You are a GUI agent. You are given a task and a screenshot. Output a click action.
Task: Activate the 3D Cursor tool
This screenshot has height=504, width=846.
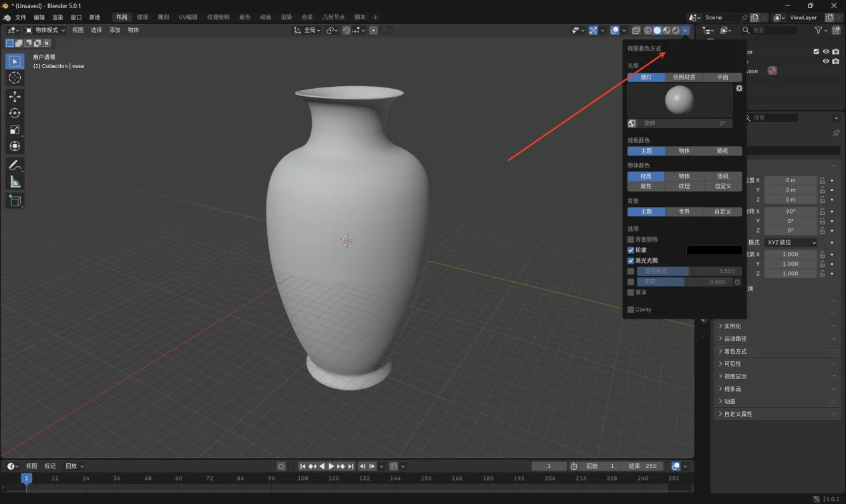[15, 78]
